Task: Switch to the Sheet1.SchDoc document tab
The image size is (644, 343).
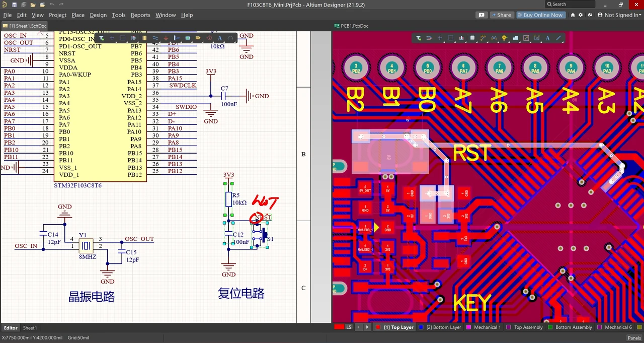Action: click(x=25, y=26)
